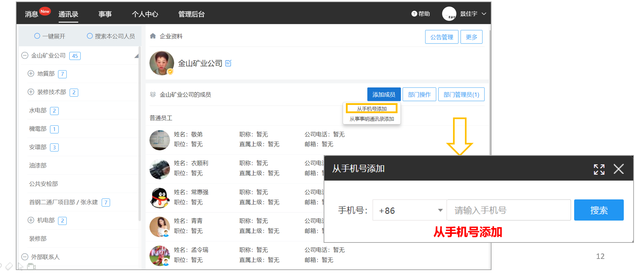Switch to 通讯录 tab
Viewport: 644px width, 274px height.
click(x=68, y=14)
